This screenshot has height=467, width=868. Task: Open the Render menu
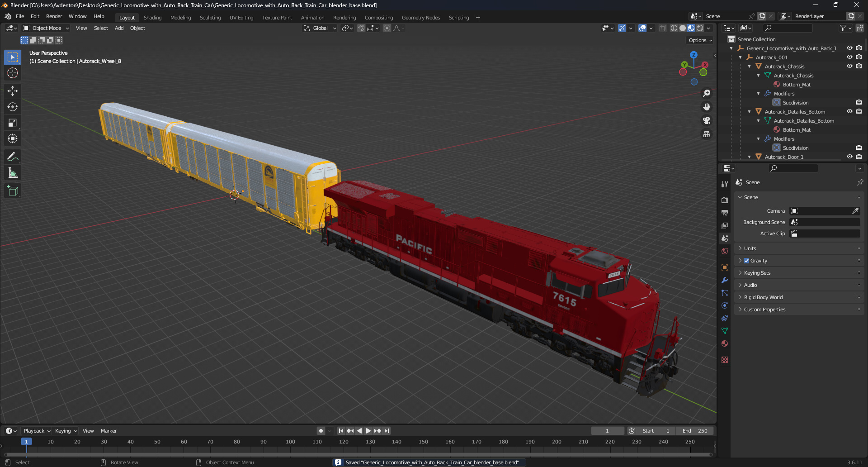pos(54,16)
